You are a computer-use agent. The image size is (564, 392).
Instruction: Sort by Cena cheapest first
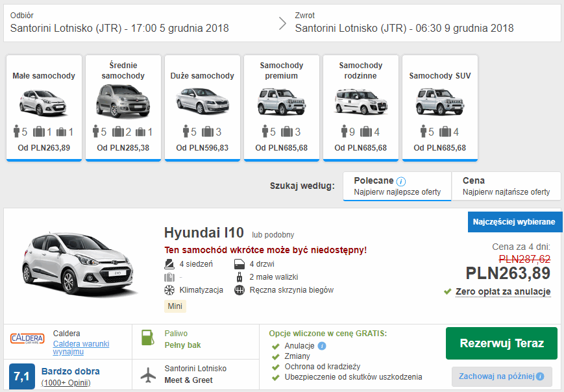[x=506, y=186]
